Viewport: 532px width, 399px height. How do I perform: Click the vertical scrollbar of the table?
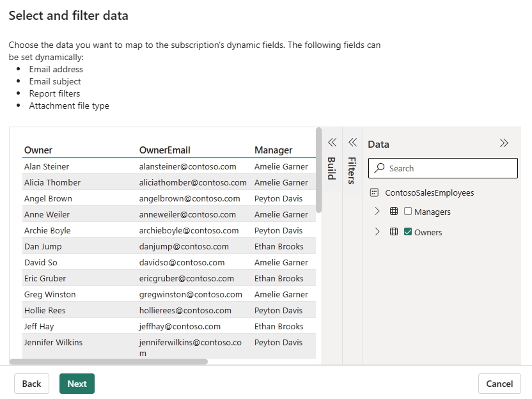(x=318, y=170)
